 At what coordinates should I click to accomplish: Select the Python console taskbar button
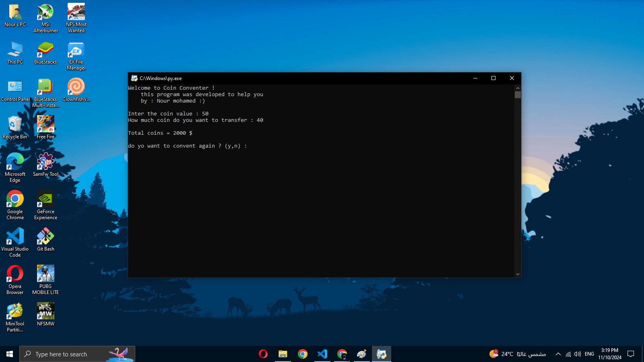coord(382,354)
